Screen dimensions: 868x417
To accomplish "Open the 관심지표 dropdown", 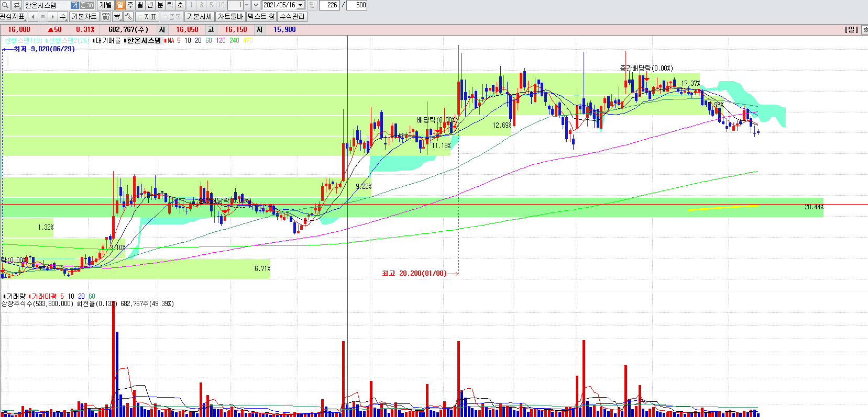I will (14, 17).
